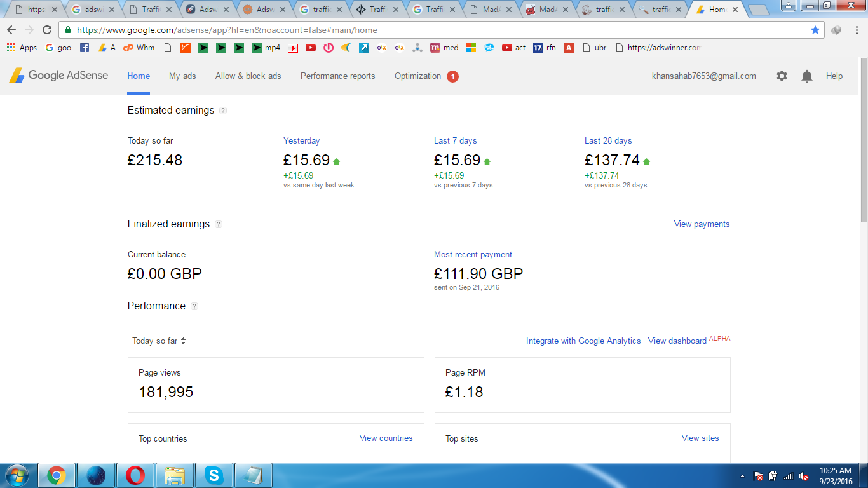Screen dimensions: 868x488
Task: Click the Page RPM value £1.18
Action: click(x=464, y=392)
